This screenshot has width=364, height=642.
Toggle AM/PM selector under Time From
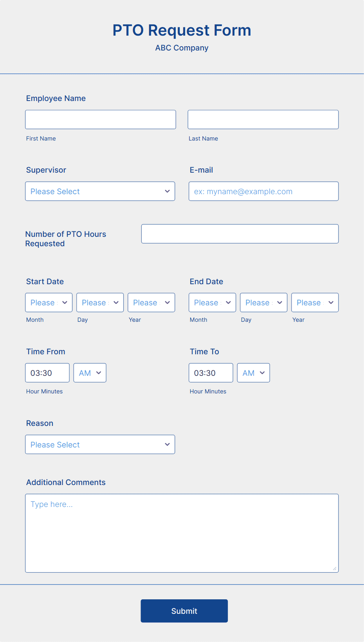click(x=90, y=373)
